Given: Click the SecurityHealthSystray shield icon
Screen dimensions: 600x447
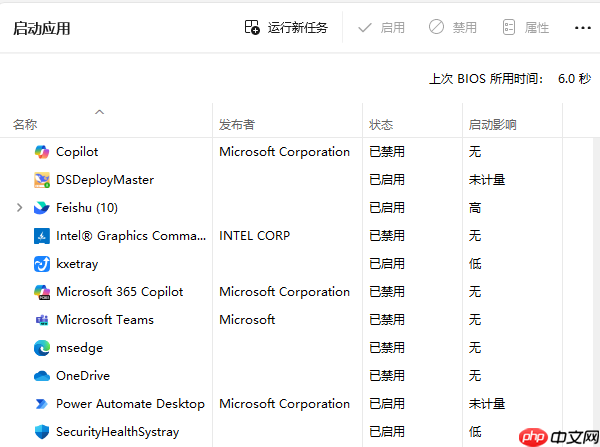Looking at the screenshot, I should pyautogui.click(x=42, y=432).
